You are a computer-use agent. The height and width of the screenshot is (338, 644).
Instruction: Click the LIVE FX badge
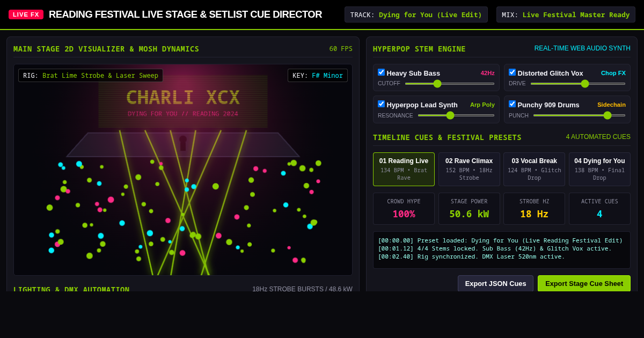click(x=26, y=14)
